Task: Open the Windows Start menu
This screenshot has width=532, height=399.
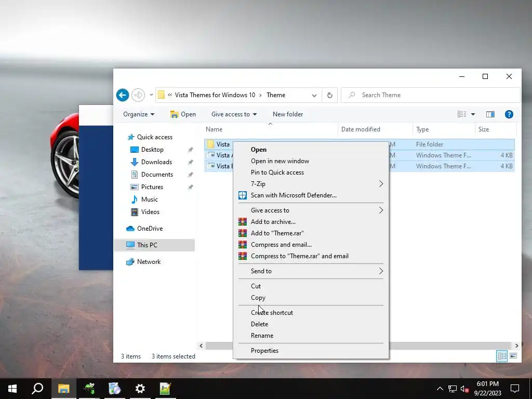Action: tap(12, 389)
